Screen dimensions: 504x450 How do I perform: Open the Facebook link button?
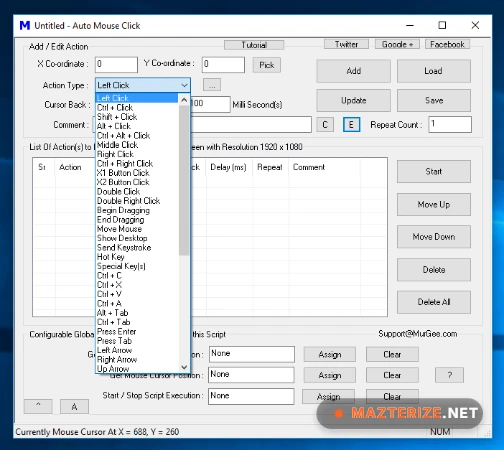tap(447, 44)
